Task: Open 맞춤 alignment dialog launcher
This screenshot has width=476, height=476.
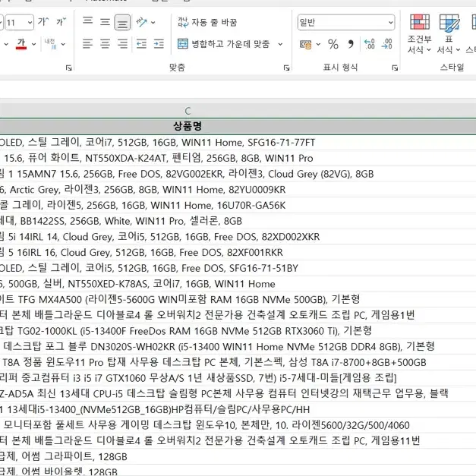Action: coord(286,68)
